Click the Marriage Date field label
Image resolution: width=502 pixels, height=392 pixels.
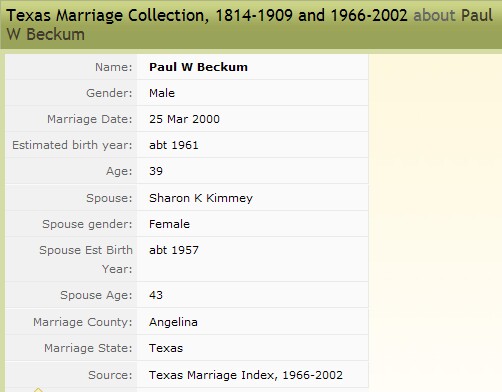(x=90, y=119)
